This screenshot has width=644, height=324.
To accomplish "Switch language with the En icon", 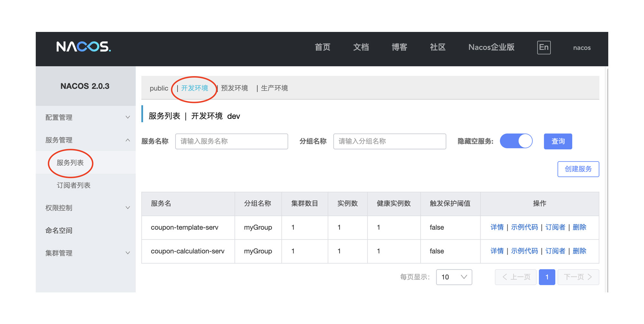I will (544, 47).
